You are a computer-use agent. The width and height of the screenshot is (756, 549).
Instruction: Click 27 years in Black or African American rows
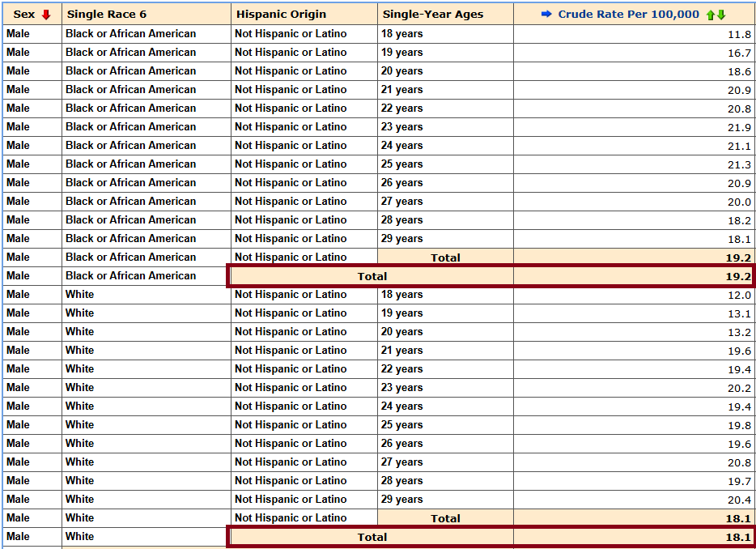401,201
